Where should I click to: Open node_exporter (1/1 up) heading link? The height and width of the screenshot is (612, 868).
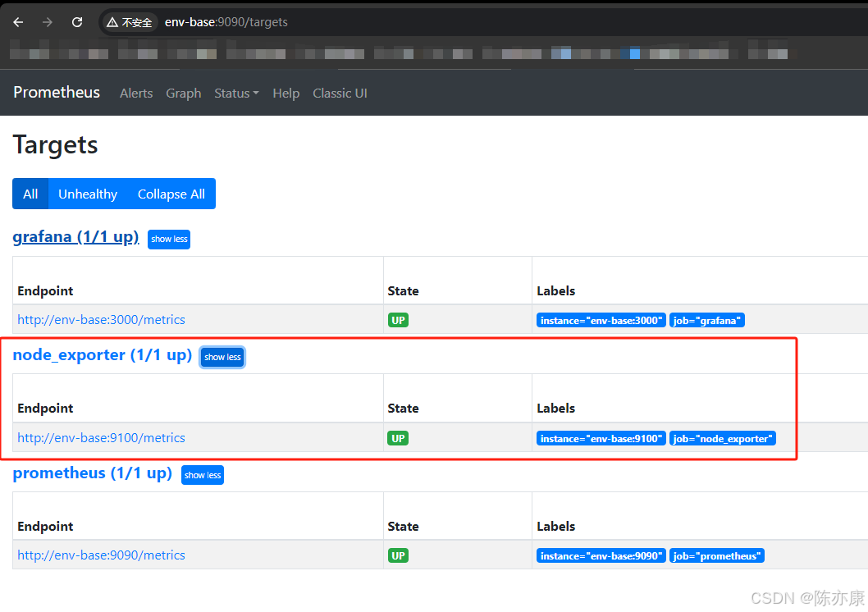click(x=103, y=354)
